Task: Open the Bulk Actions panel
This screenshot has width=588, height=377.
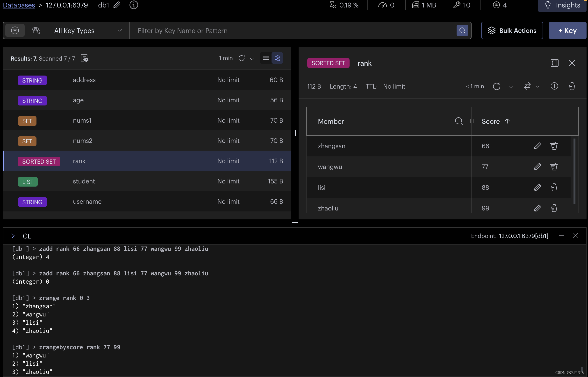Action: point(512,31)
